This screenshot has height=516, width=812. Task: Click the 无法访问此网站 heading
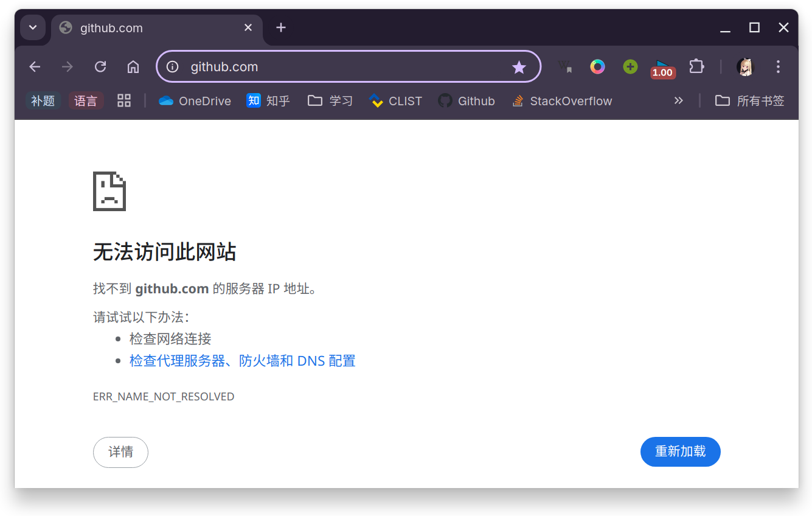(x=164, y=252)
